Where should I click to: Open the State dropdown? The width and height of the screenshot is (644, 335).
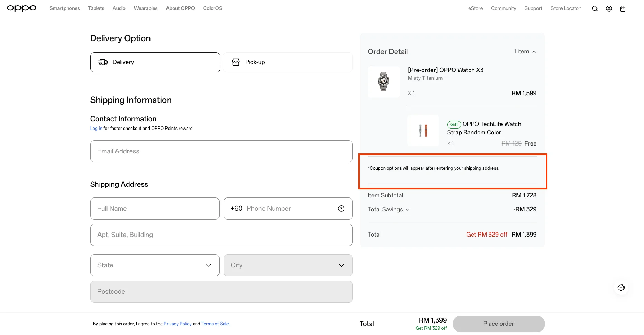tap(155, 265)
